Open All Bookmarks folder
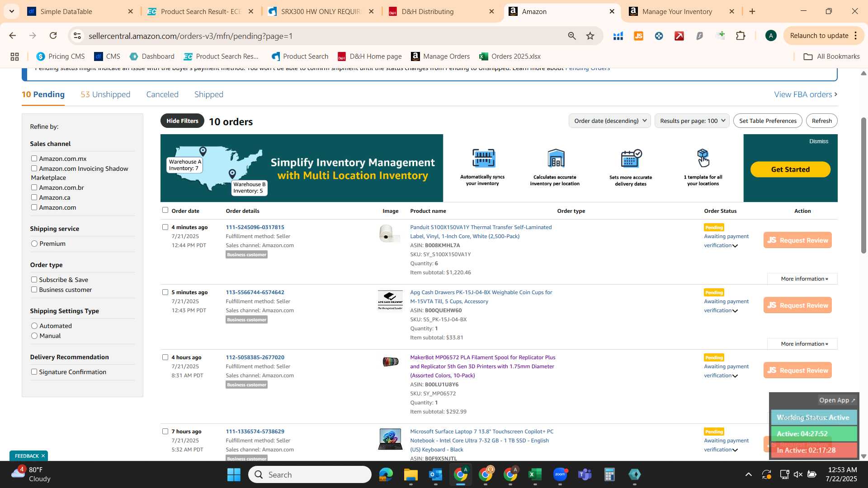868x488 pixels. coord(831,56)
